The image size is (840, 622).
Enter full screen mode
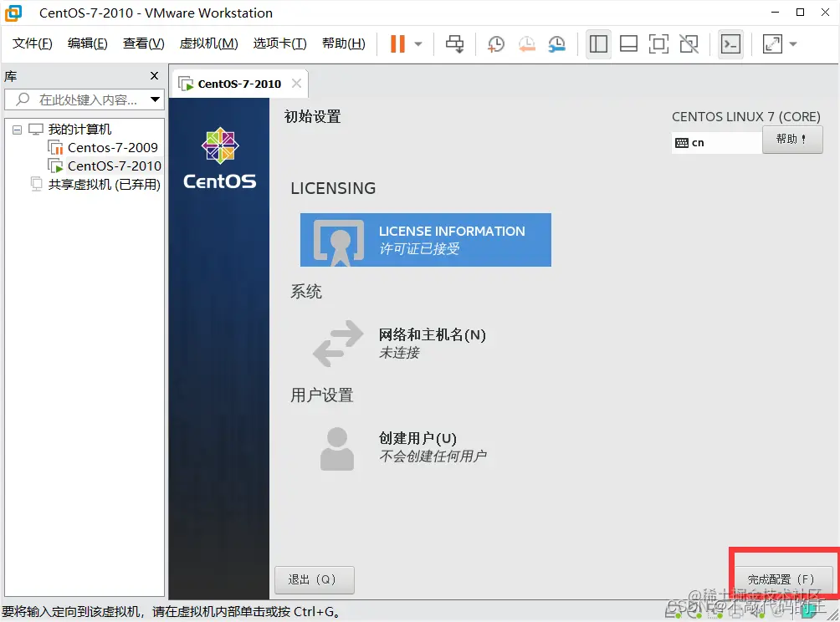coord(658,44)
